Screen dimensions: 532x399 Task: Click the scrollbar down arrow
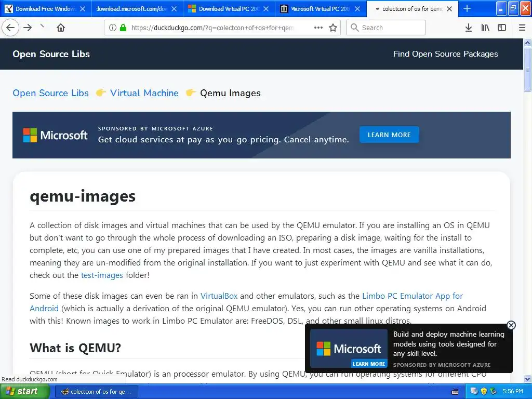click(x=527, y=379)
